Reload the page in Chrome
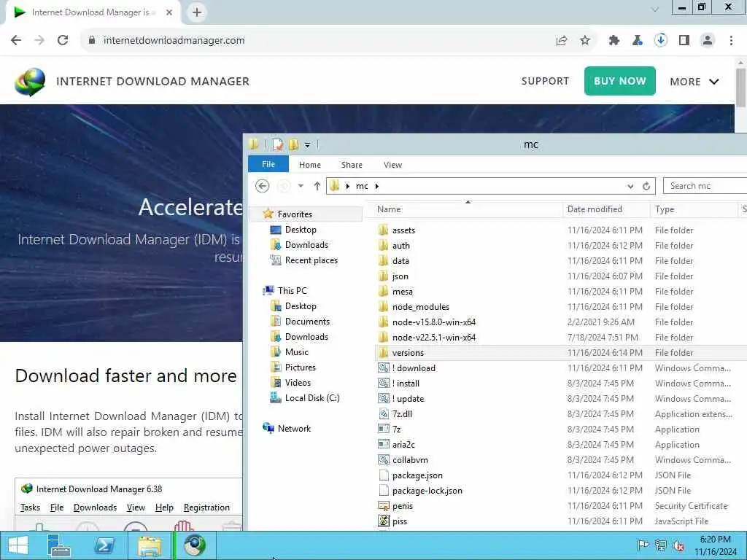 pyautogui.click(x=63, y=40)
